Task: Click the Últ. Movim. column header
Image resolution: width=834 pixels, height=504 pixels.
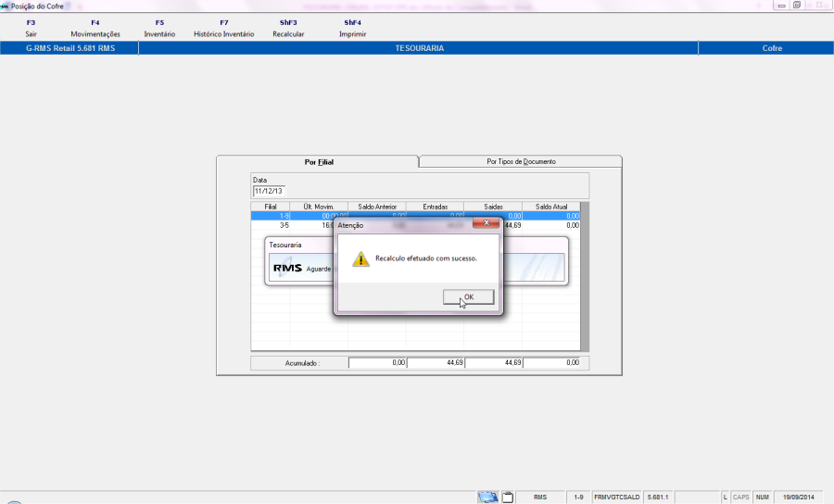Action: tap(319, 207)
